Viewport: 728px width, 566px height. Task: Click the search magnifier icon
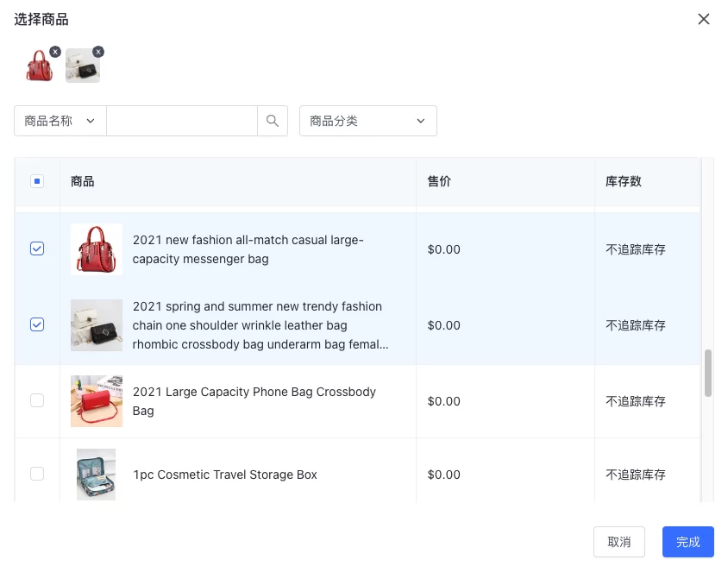[273, 121]
